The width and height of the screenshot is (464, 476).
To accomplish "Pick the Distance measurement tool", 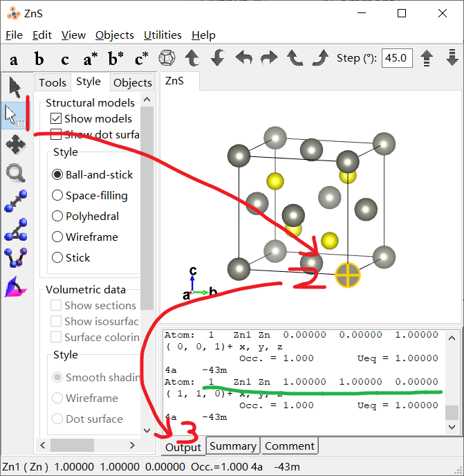I will coord(15,201).
